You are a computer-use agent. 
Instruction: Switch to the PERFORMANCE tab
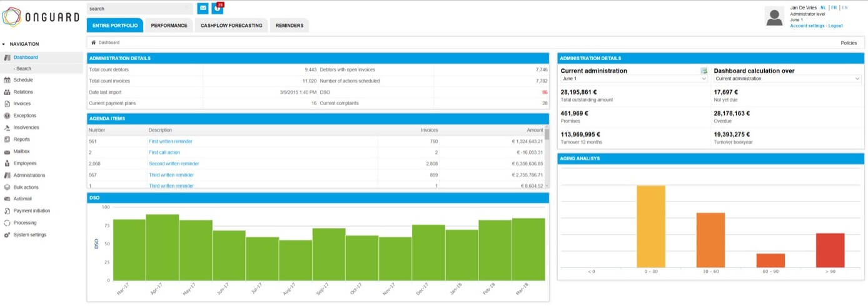coord(169,25)
